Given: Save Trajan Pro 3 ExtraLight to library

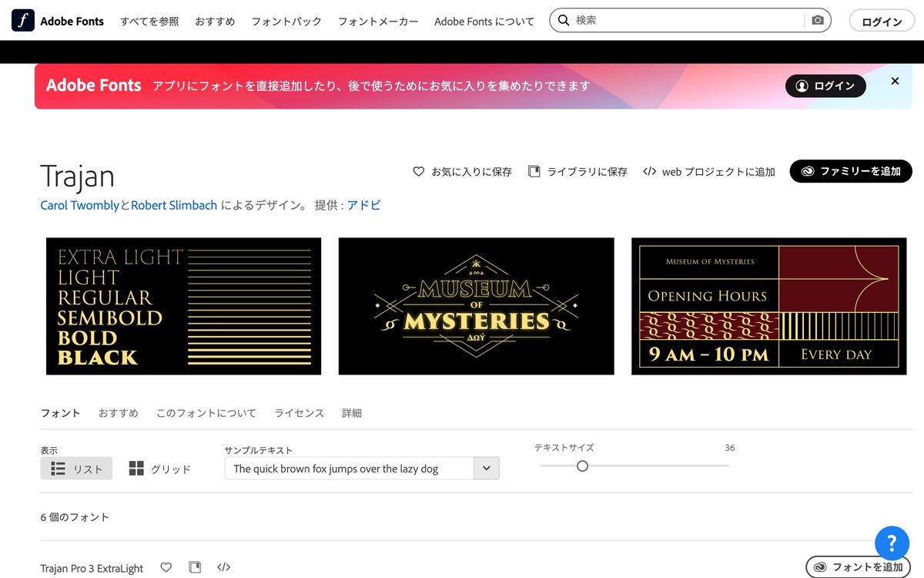Looking at the screenshot, I should coord(195,568).
